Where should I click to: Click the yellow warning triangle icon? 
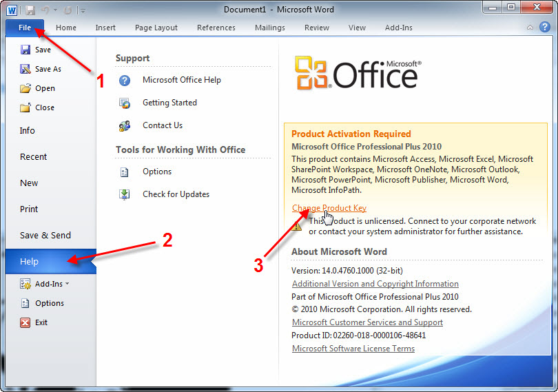pos(296,227)
